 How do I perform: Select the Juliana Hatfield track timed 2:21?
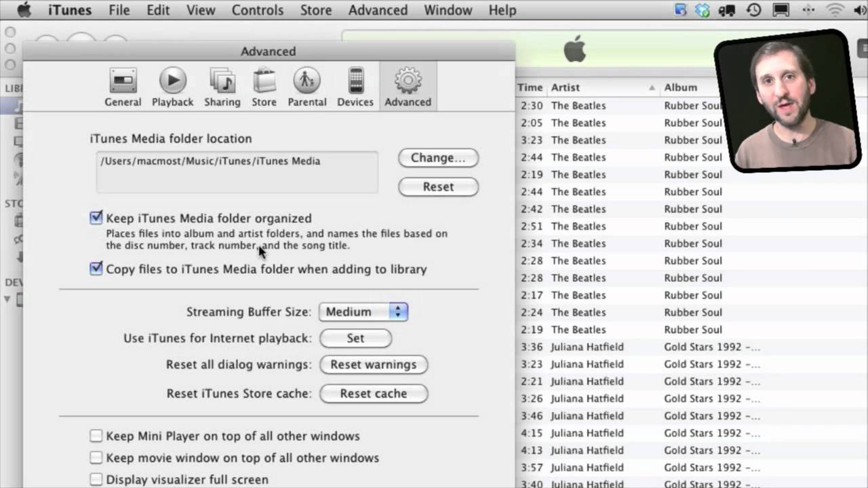click(692, 381)
